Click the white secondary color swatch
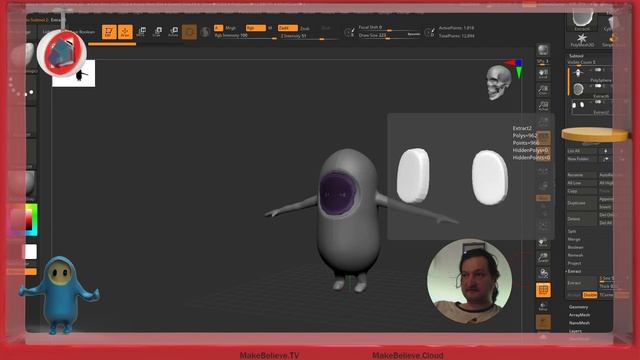The image size is (640, 360). (x=31, y=251)
